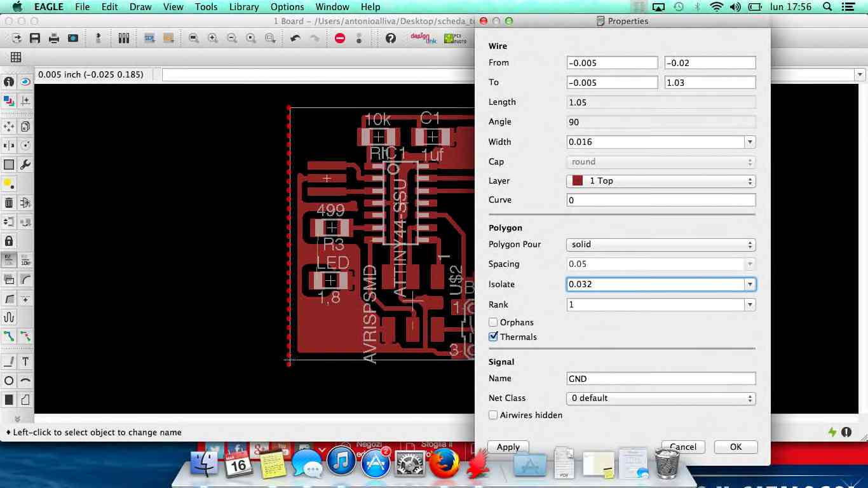The image size is (868, 488).
Task: Open the Rank dropdown
Action: click(x=750, y=304)
